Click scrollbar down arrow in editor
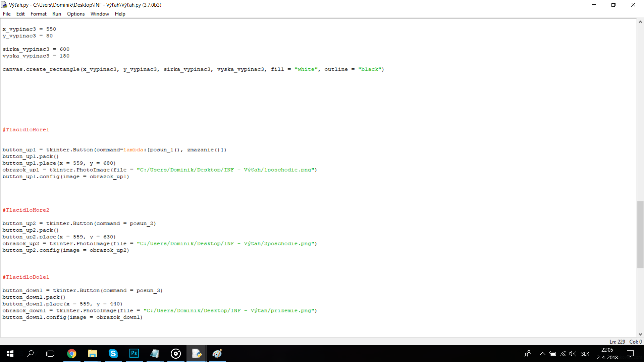The image size is (644, 362). [x=640, y=334]
